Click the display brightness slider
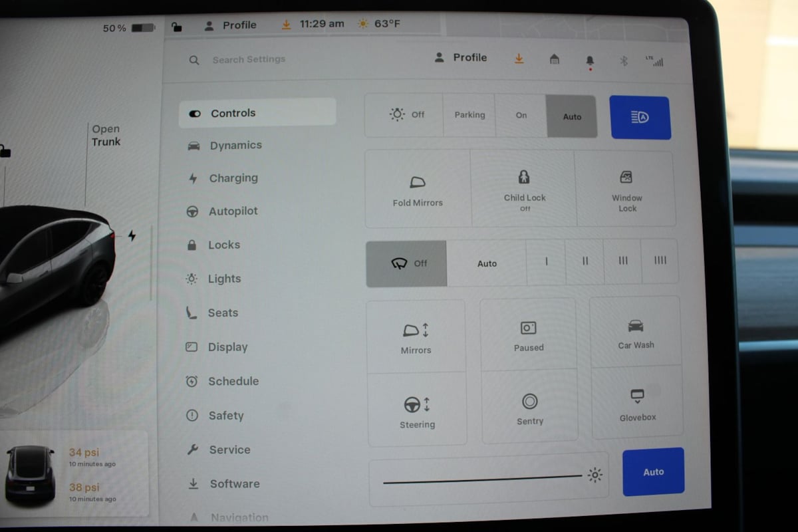Screen dimensions: 798x532 click(x=483, y=478)
